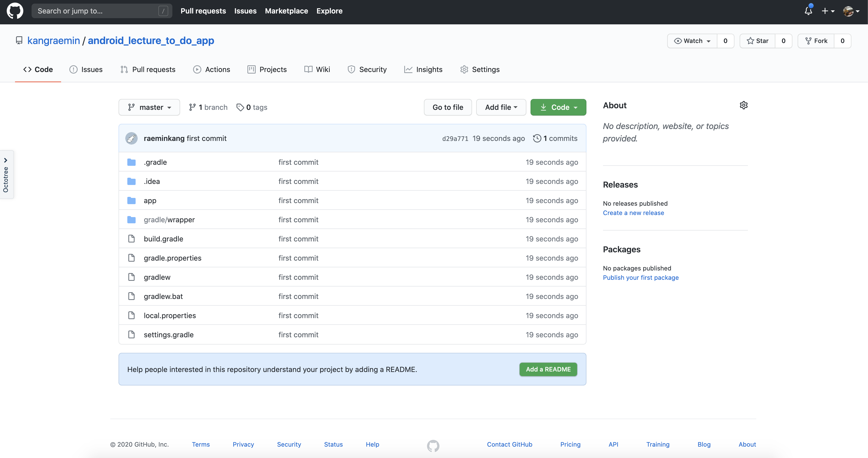
Task: Open the Publish your first package link
Action: click(641, 277)
